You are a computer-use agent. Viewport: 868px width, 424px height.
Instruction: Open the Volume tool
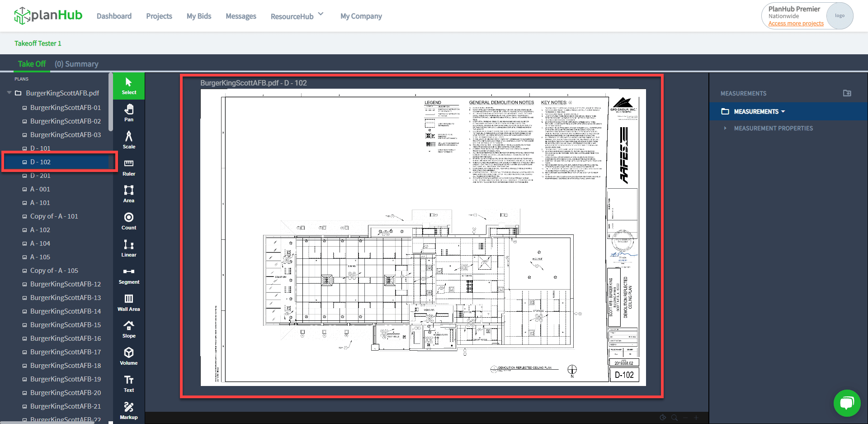128,356
